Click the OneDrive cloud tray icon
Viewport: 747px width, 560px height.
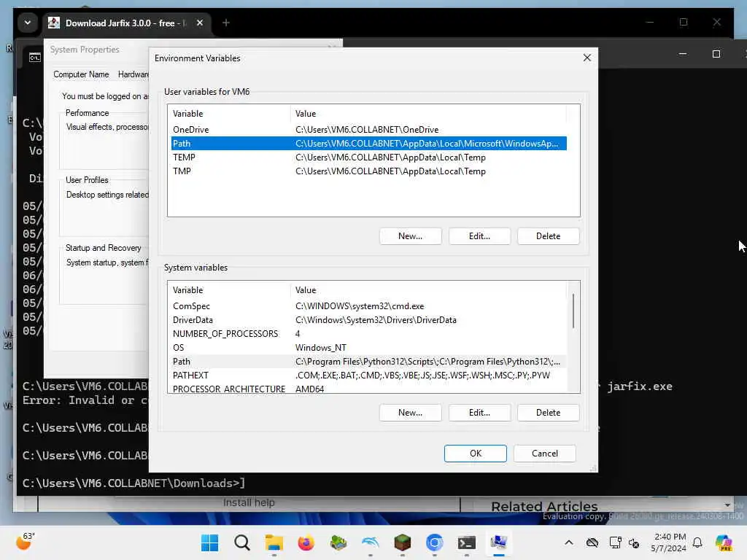click(592, 542)
